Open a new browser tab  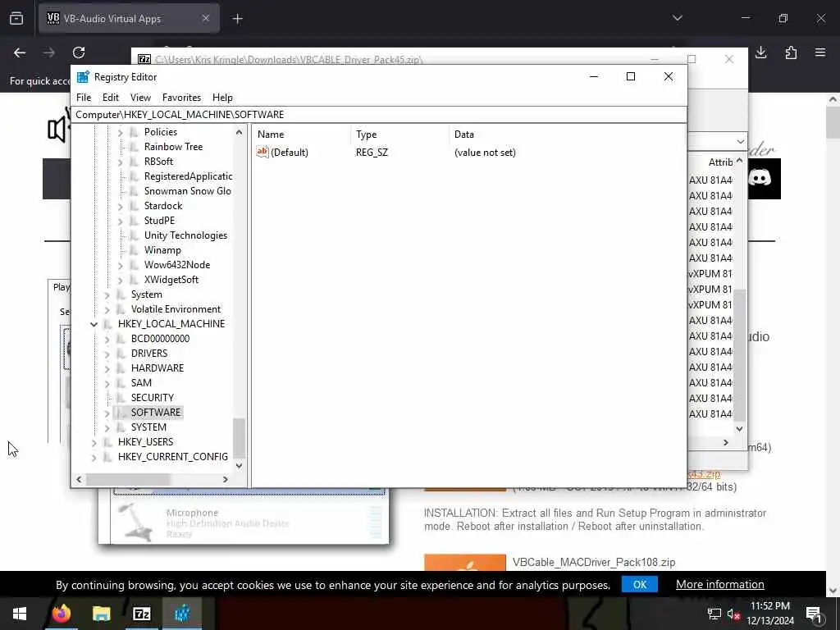point(237,19)
